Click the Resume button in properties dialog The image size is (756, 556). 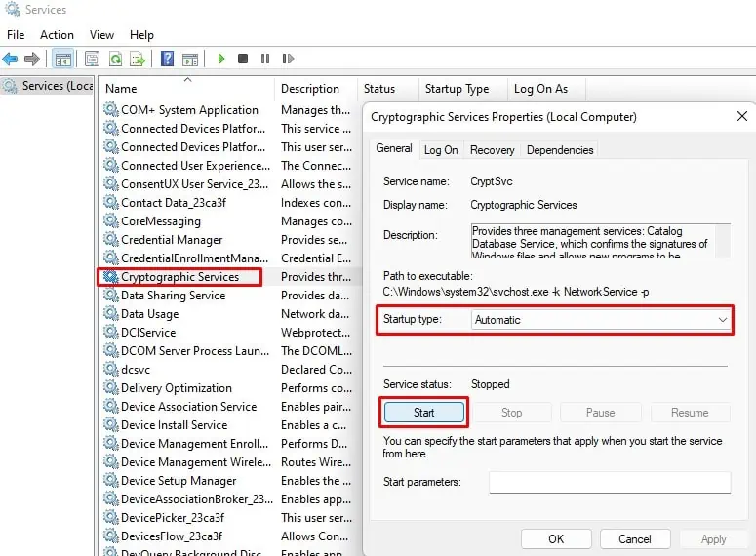690,413
